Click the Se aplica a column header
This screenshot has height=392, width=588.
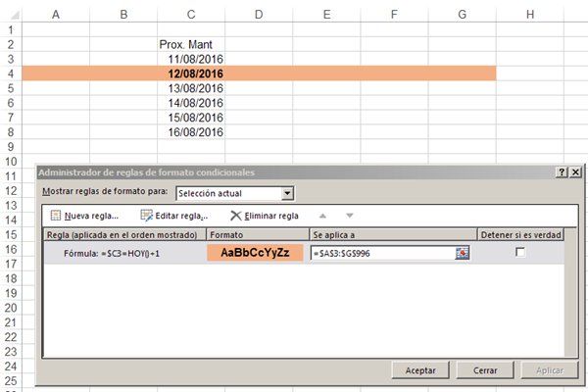pyautogui.click(x=393, y=235)
